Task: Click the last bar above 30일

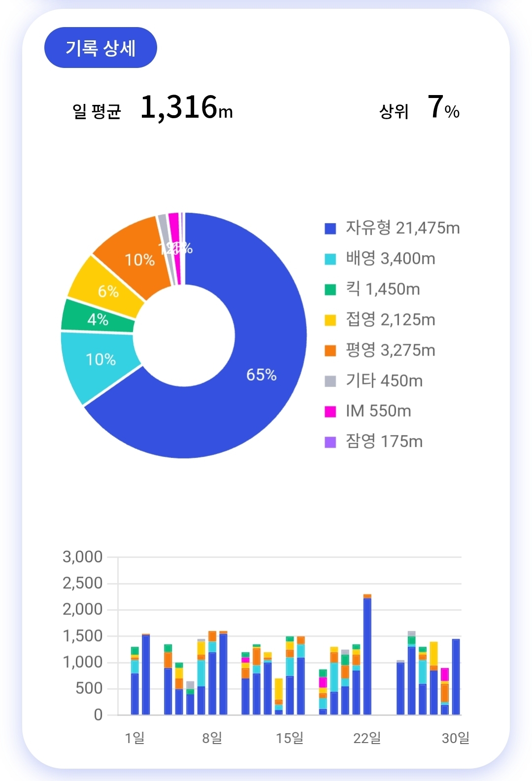Action: tap(456, 677)
